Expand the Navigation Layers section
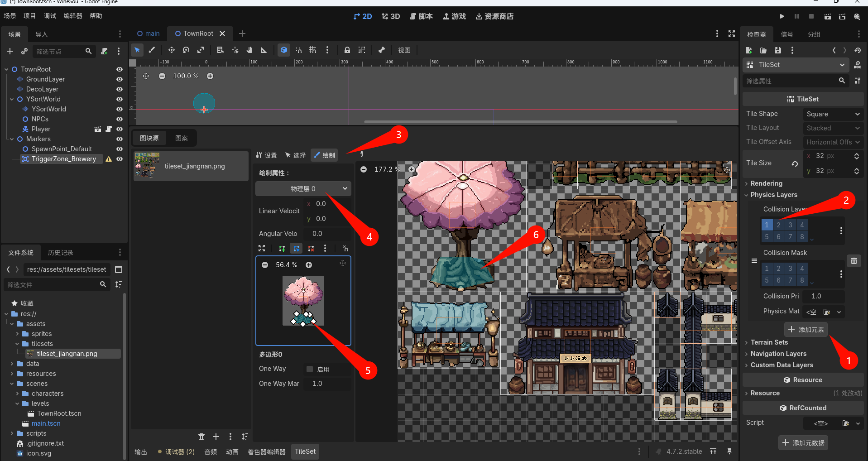The width and height of the screenshot is (868, 461). tap(778, 354)
